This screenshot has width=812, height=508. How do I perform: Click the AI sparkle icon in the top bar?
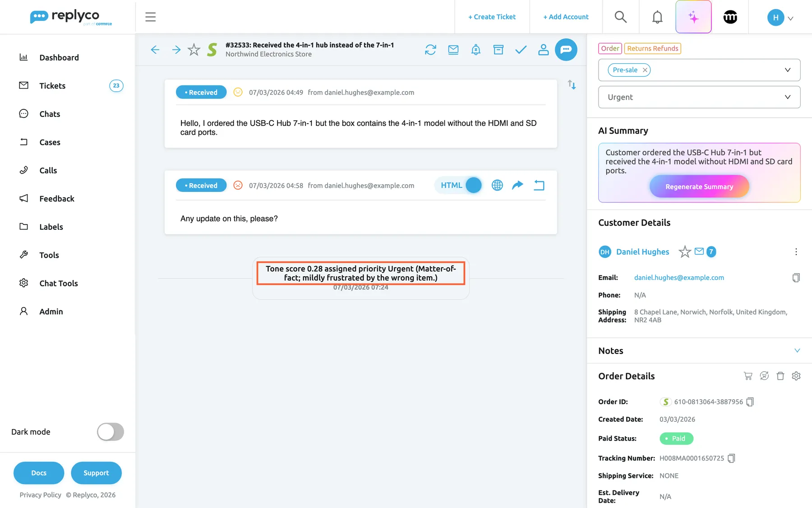pos(693,17)
